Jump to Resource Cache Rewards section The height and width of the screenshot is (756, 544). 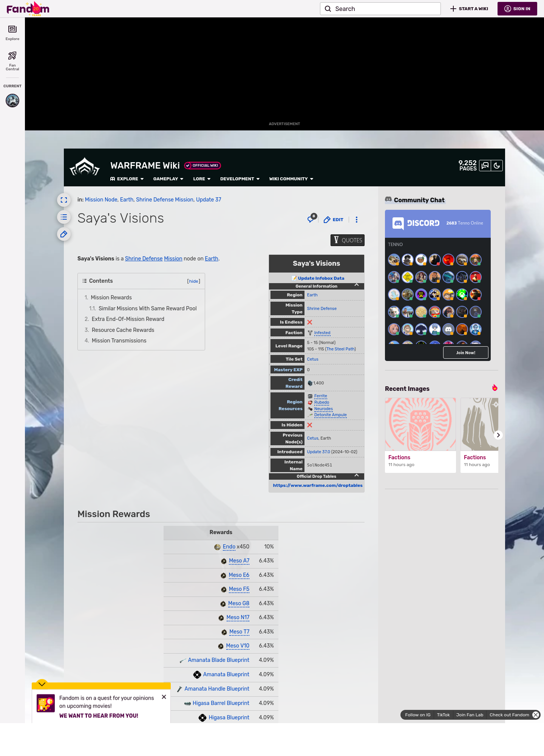(123, 330)
